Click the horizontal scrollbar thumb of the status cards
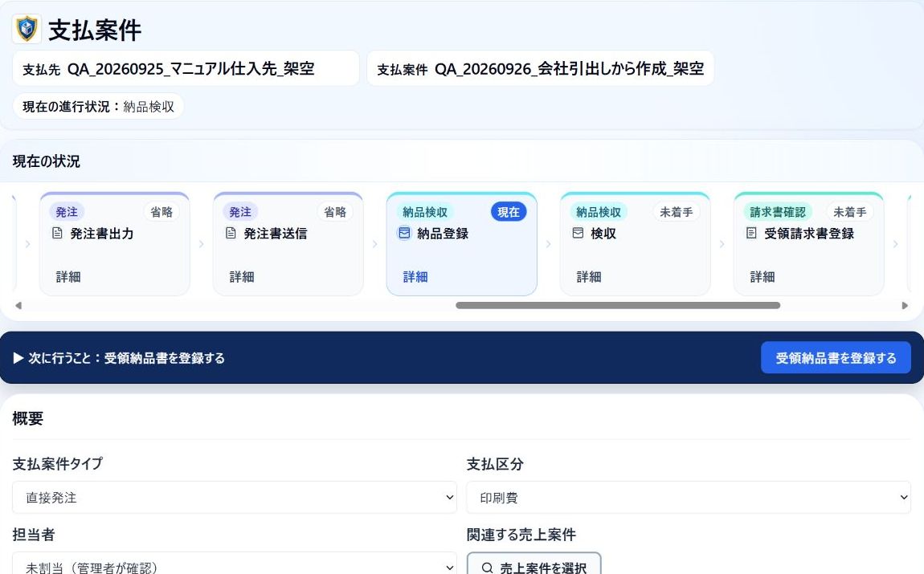This screenshot has width=924, height=574. 618,306
